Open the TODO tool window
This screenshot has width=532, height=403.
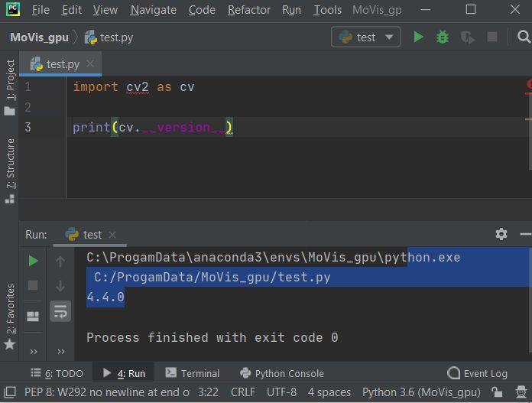[x=57, y=373]
